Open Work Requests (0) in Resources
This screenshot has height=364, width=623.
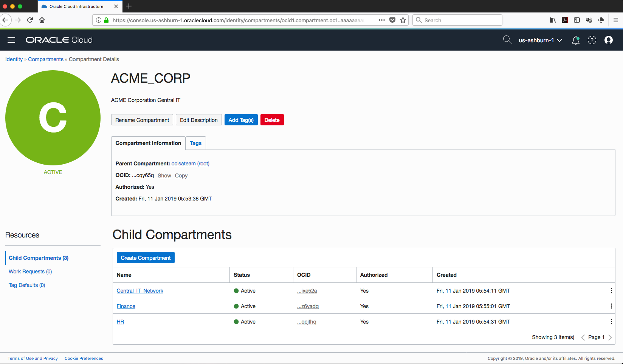tap(30, 271)
